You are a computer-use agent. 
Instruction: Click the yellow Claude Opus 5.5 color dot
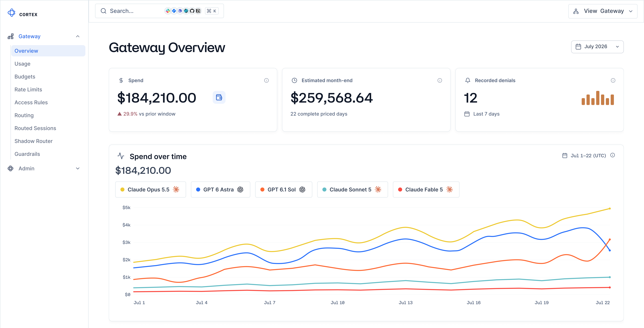[123, 190]
